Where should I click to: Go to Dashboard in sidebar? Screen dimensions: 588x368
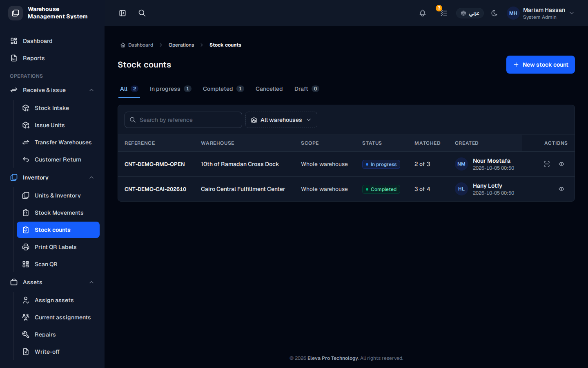click(52, 41)
